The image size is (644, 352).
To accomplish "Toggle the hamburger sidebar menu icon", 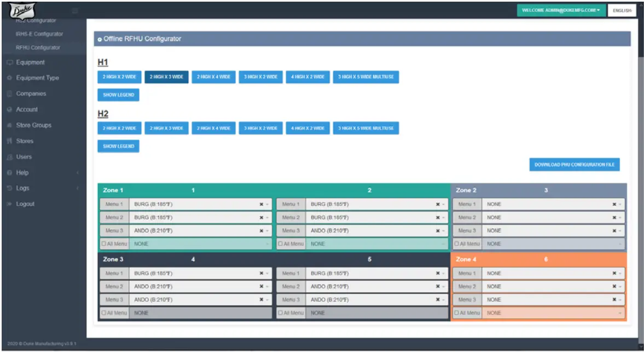I will pyautogui.click(x=75, y=11).
